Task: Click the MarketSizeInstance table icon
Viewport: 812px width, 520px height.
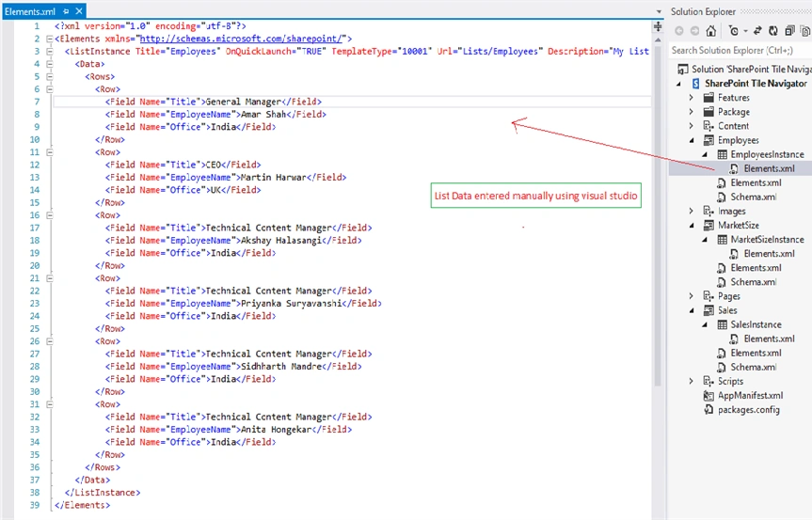Action: (722, 240)
